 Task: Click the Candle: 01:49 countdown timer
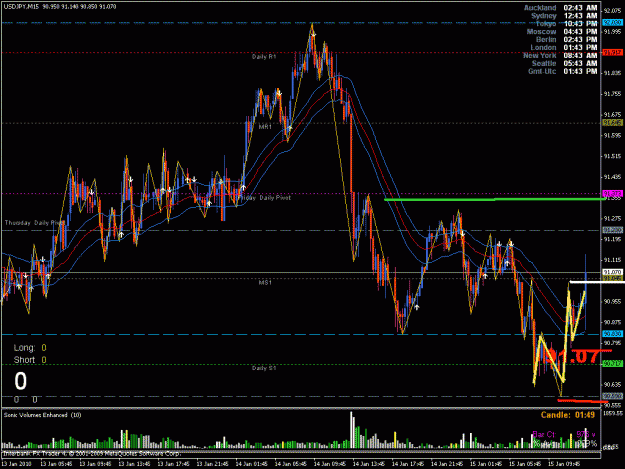[568, 415]
